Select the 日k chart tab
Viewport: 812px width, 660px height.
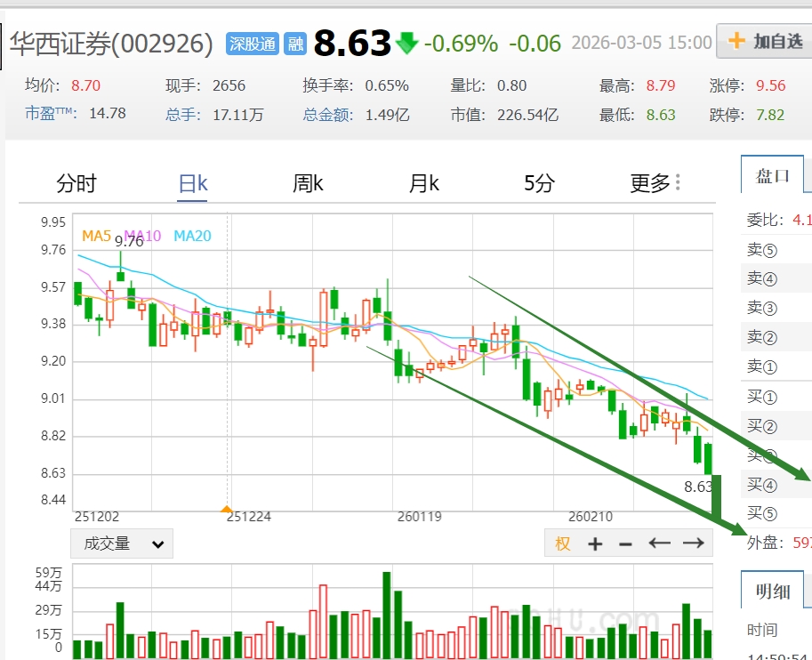(x=193, y=183)
